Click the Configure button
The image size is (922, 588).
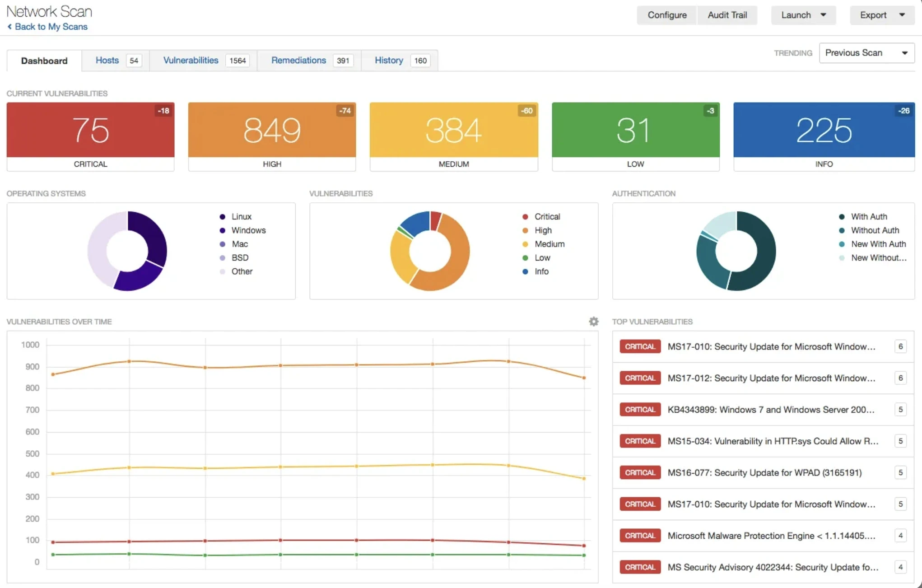(x=666, y=15)
